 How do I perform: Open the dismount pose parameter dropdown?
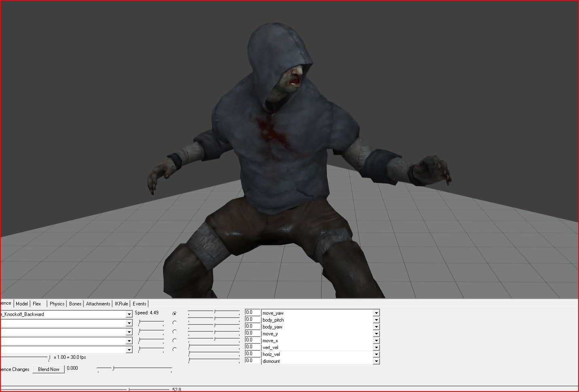[x=376, y=361]
